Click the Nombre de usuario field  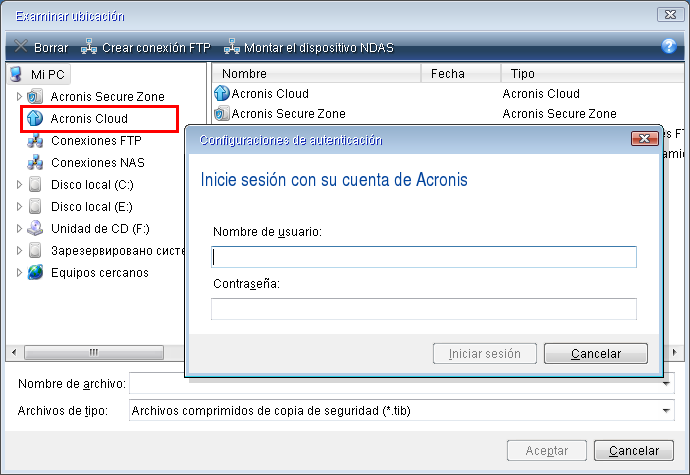tap(424, 257)
